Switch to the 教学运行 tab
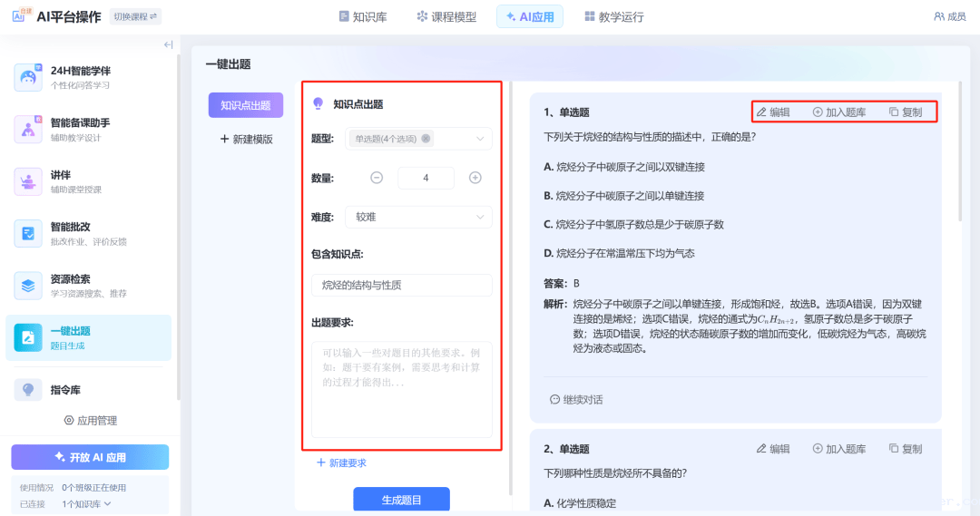Viewport: 980px width, 516px height. (x=613, y=16)
